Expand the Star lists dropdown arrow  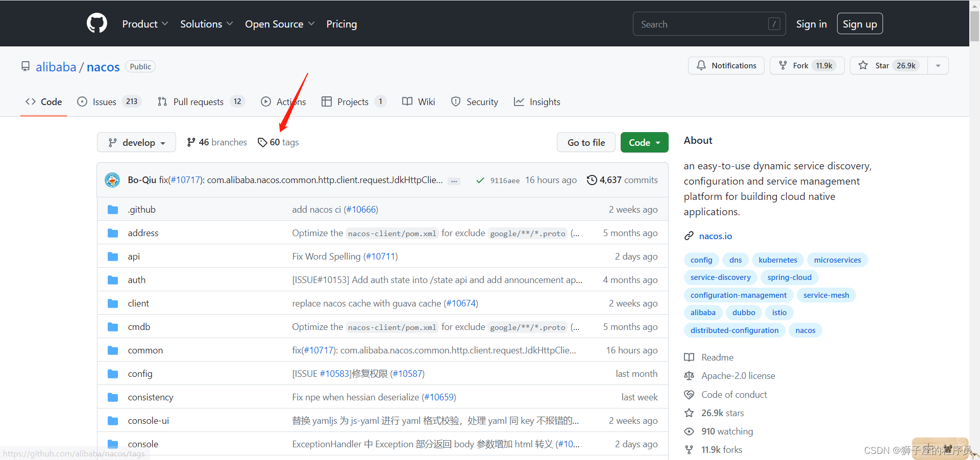pos(938,65)
